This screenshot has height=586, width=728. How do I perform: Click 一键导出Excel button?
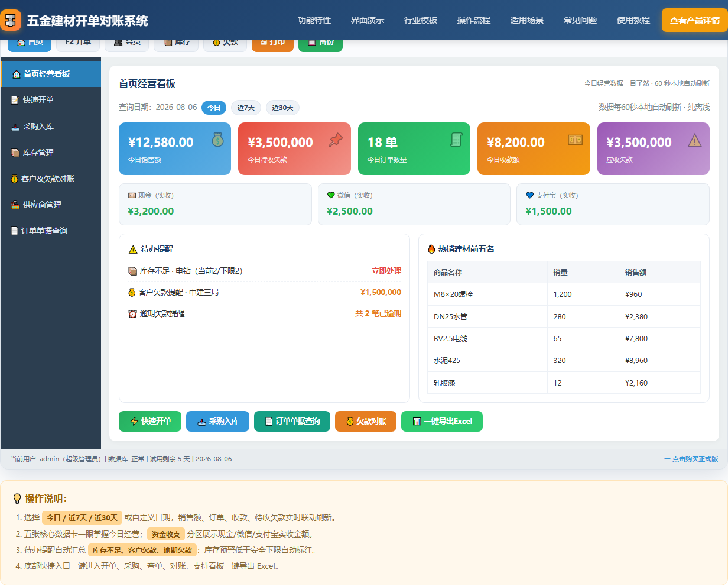click(442, 421)
